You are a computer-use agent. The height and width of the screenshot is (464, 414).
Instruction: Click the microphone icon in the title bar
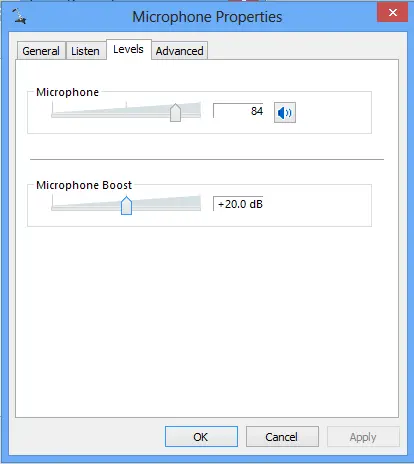pos(19,16)
